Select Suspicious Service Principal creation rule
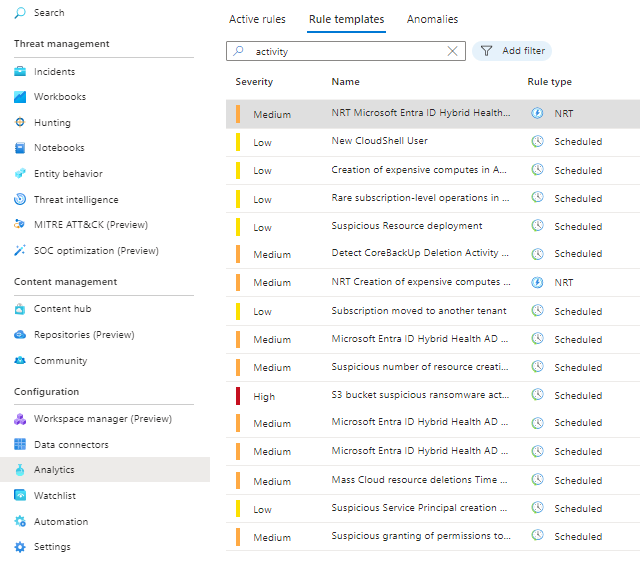The height and width of the screenshot is (568, 640). coord(419,508)
